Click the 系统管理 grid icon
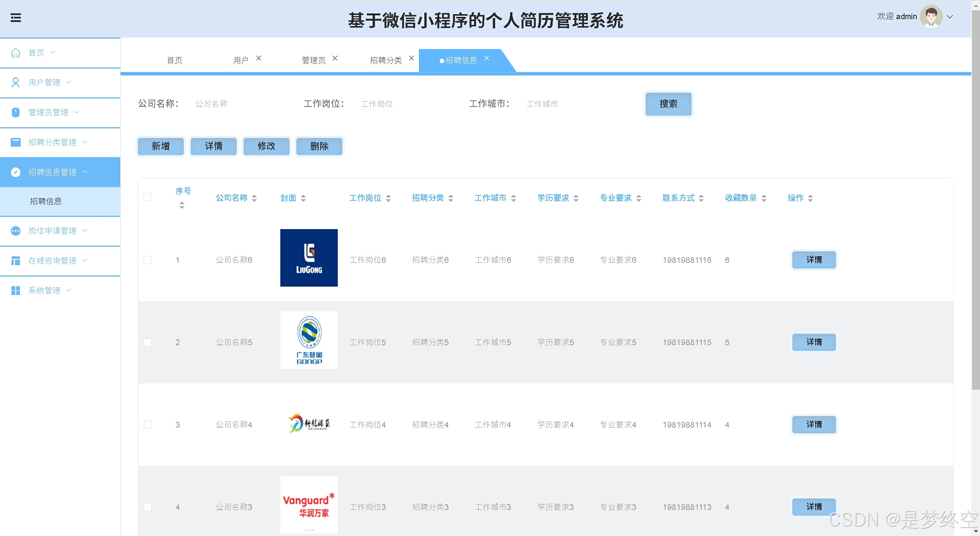The width and height of the screenshot is (980, 536). 16,290
